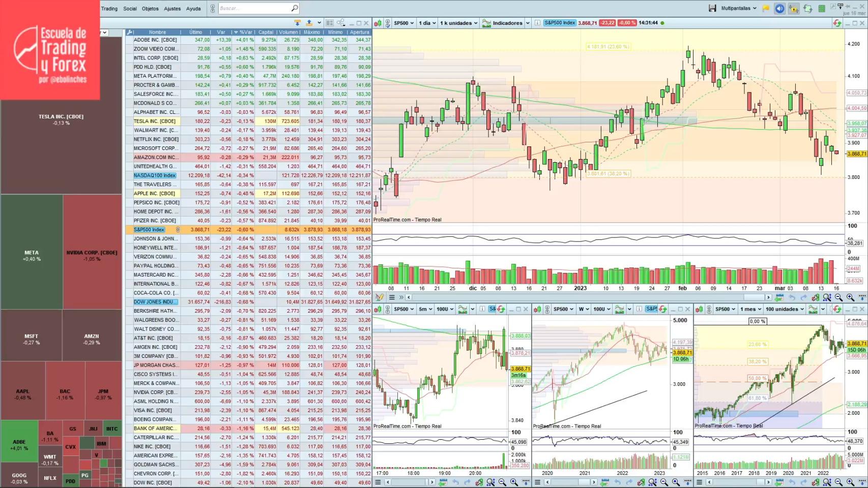Select the TESLA INC. [CBOE] list row

coord(249,121)
